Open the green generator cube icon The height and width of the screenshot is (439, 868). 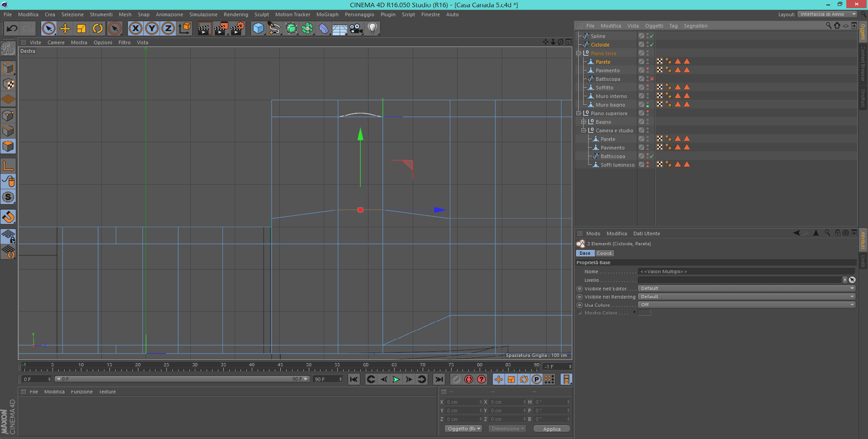click(x=291, y=28)
